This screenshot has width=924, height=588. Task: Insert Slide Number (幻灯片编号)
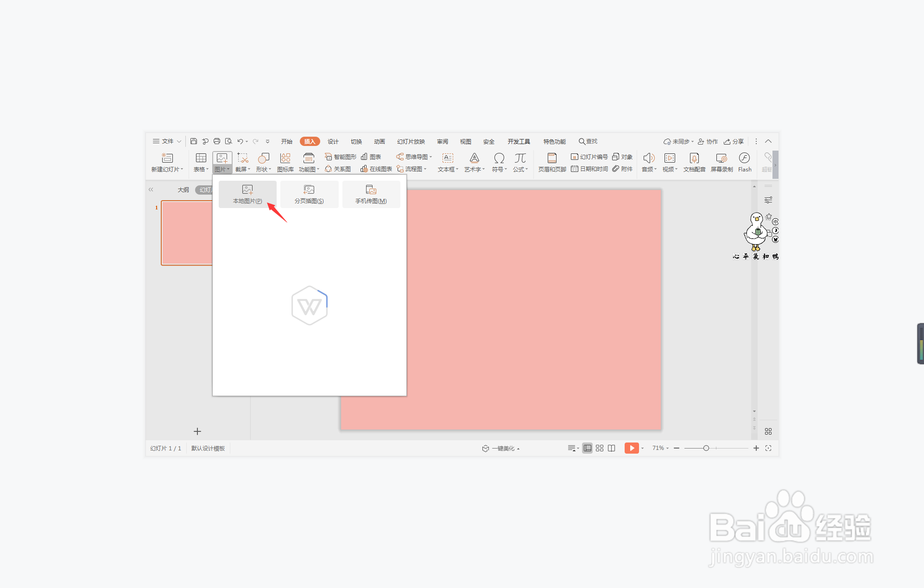(589, 157)
